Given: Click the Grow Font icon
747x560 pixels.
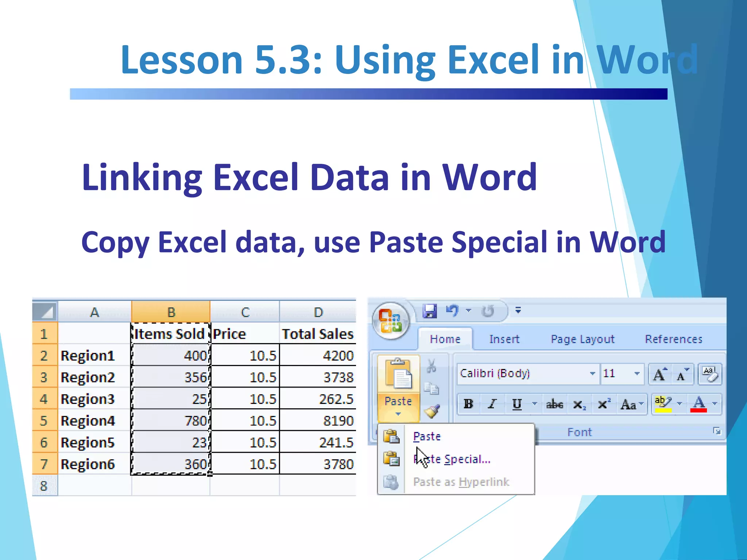Looking at the screenshot, I should pyautogui.click(x=660, y=374).
